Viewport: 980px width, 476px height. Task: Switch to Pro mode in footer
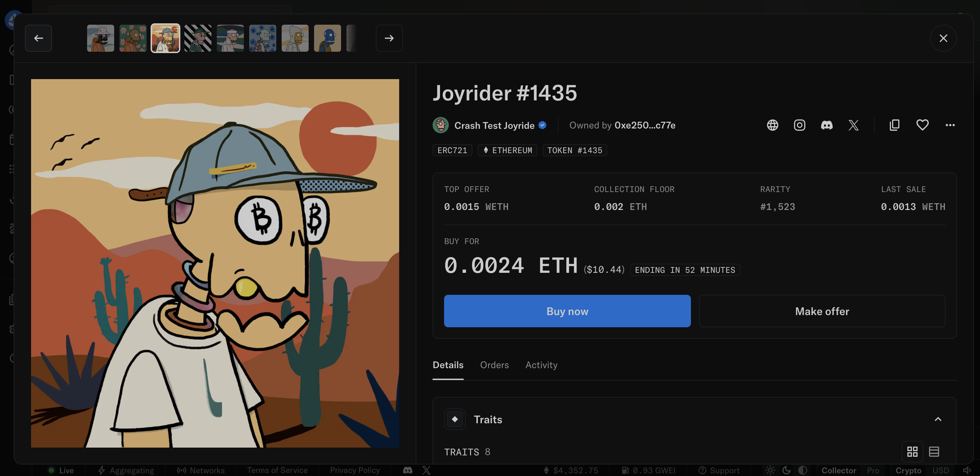(x=873, y=470)
